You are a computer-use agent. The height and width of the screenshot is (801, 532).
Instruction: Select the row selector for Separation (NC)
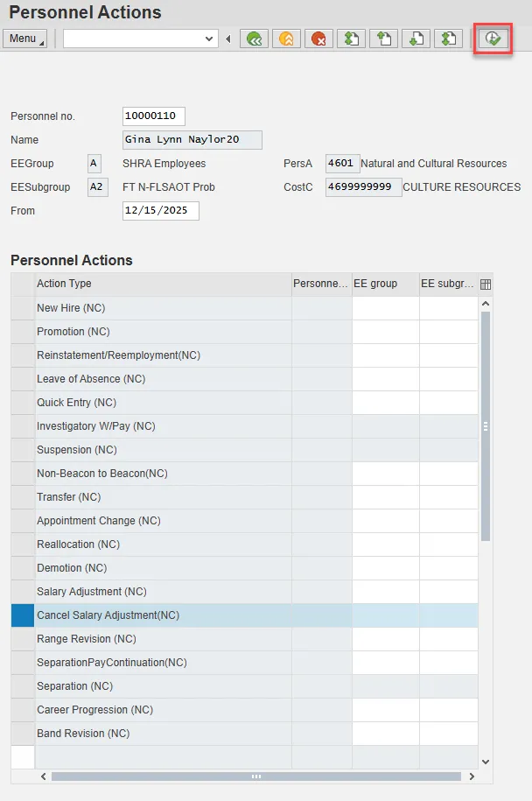[23, 686]
